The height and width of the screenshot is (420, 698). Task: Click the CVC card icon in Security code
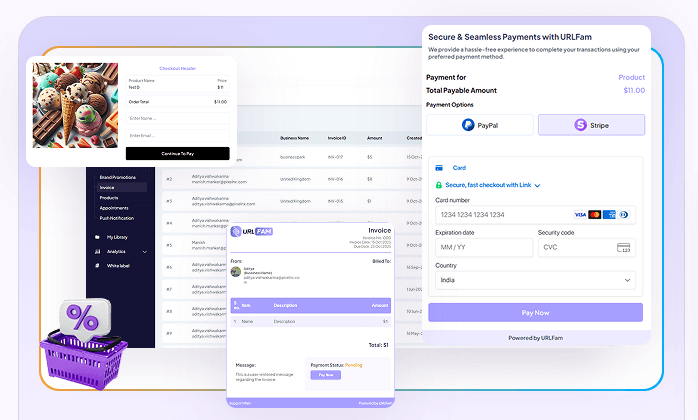pyautogui.click(x=624, y=248)
